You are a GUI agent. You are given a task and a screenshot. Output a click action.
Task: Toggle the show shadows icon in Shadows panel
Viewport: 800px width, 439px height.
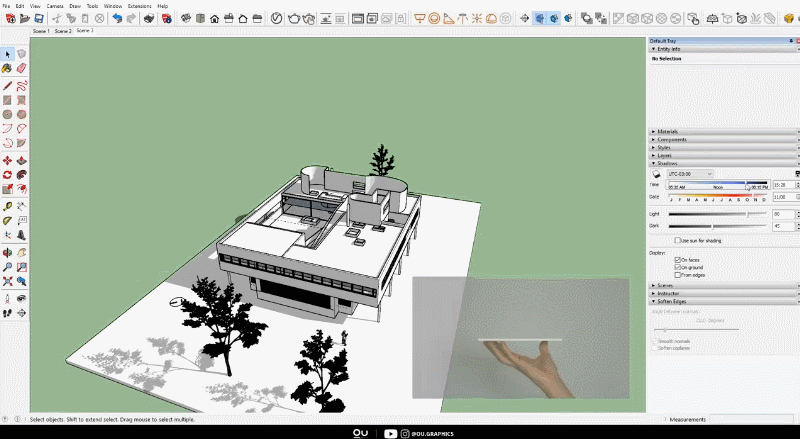tap(657, 173)
